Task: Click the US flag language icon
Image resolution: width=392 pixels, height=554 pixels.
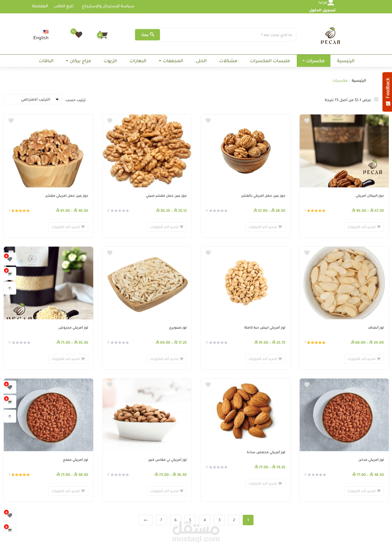Action: point(46,32)
